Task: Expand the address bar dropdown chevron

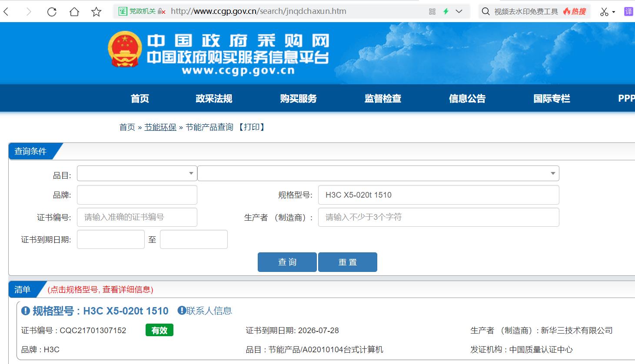Action: [459, 12]
